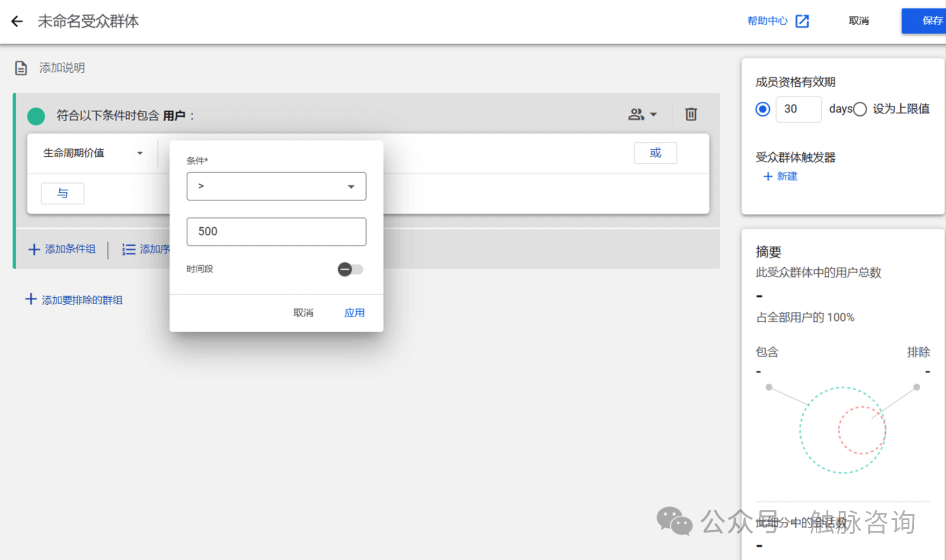Click the 与 button
The width and height of the screenshot is (946, 560).
pyautogui.click(x=63, y=193)
